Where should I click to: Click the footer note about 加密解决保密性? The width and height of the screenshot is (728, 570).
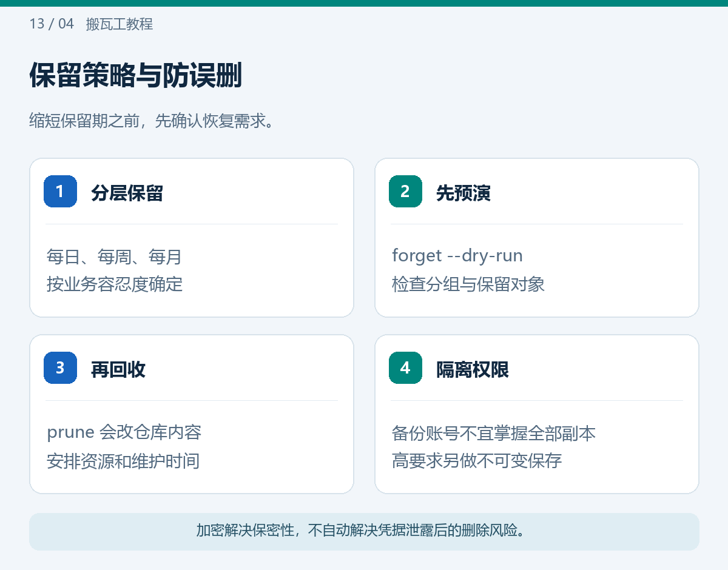click(364, 531)
